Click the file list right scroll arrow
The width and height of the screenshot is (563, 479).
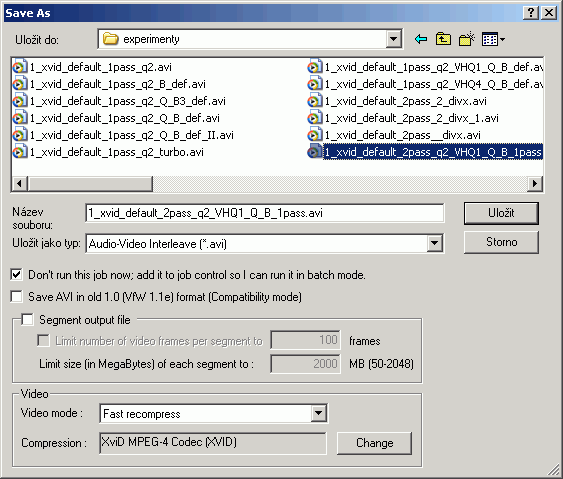tap(535, 183)
